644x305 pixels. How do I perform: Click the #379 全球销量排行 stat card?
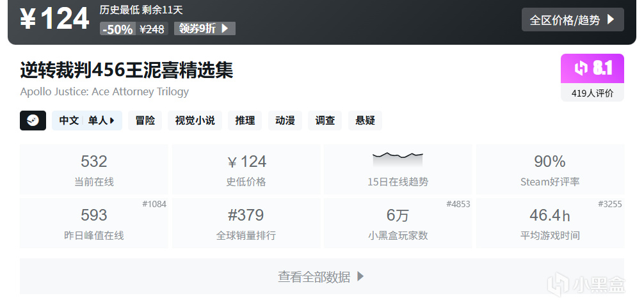(246, 223)
